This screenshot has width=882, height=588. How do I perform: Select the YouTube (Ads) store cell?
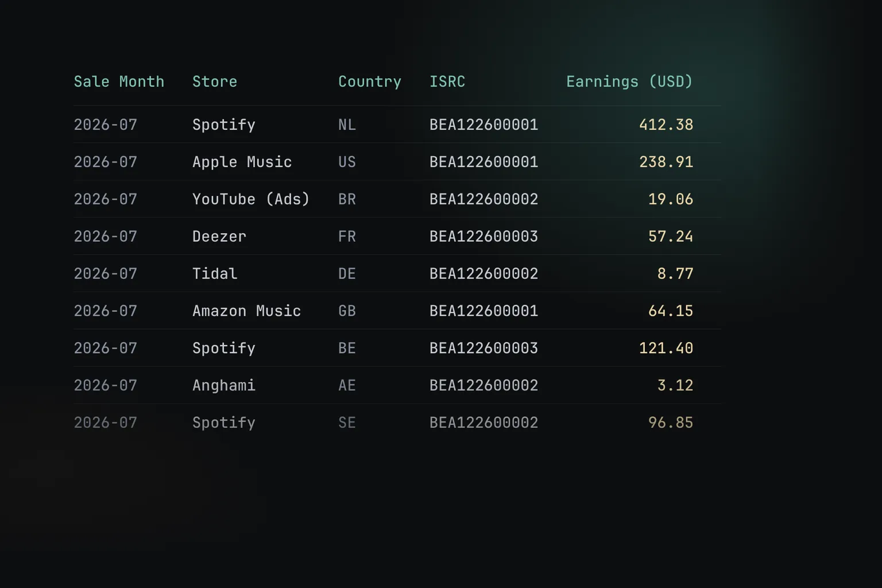(x=251, y=199)
